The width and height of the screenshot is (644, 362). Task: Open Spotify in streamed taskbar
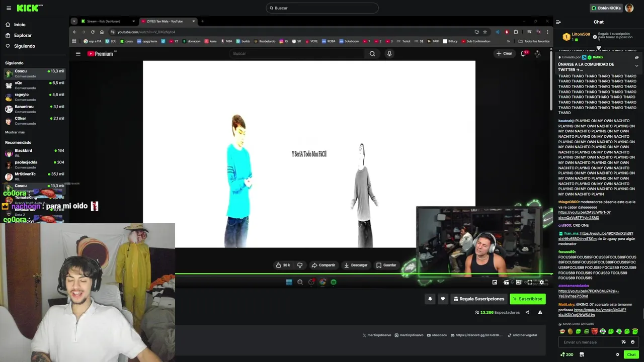click(334, 282)
